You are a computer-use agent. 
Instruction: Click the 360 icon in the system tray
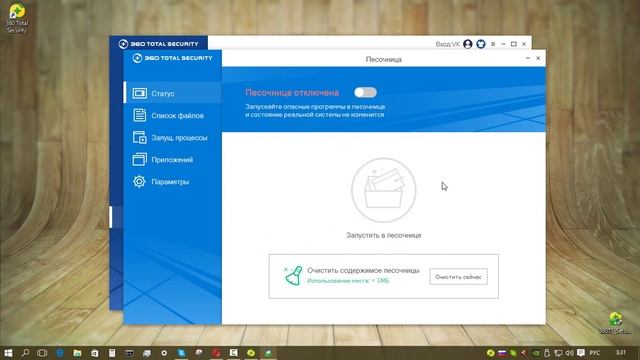(491, 353)
